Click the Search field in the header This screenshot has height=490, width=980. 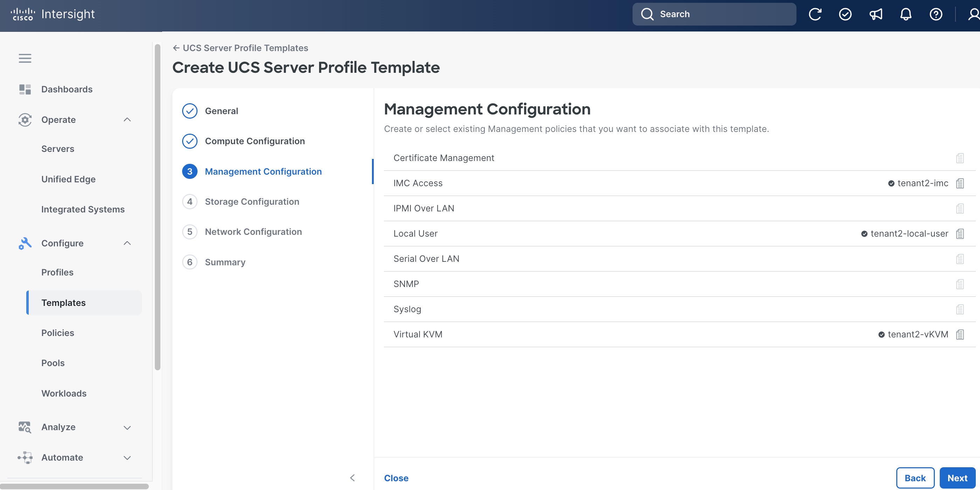point(714,14)
